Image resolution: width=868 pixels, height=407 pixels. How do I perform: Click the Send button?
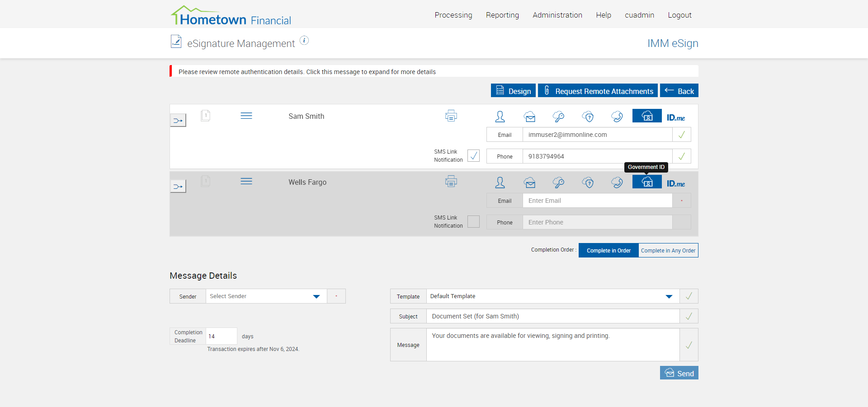click(x=679, y=373)
